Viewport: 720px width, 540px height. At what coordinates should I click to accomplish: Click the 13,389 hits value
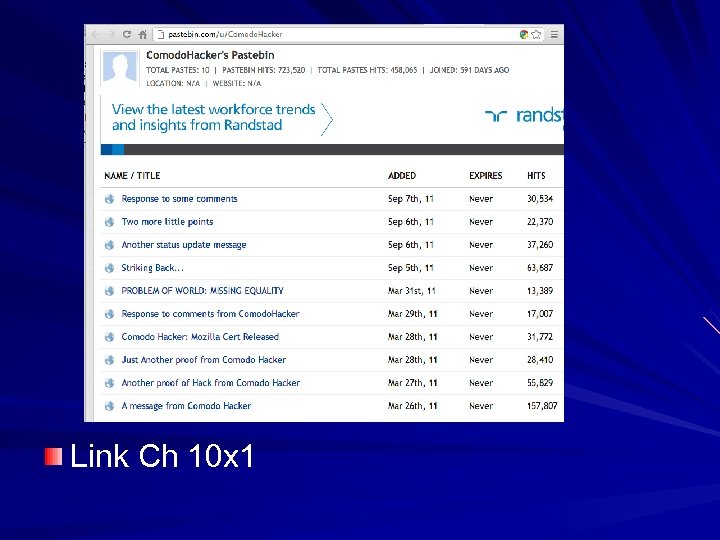(x=540, y=291)
